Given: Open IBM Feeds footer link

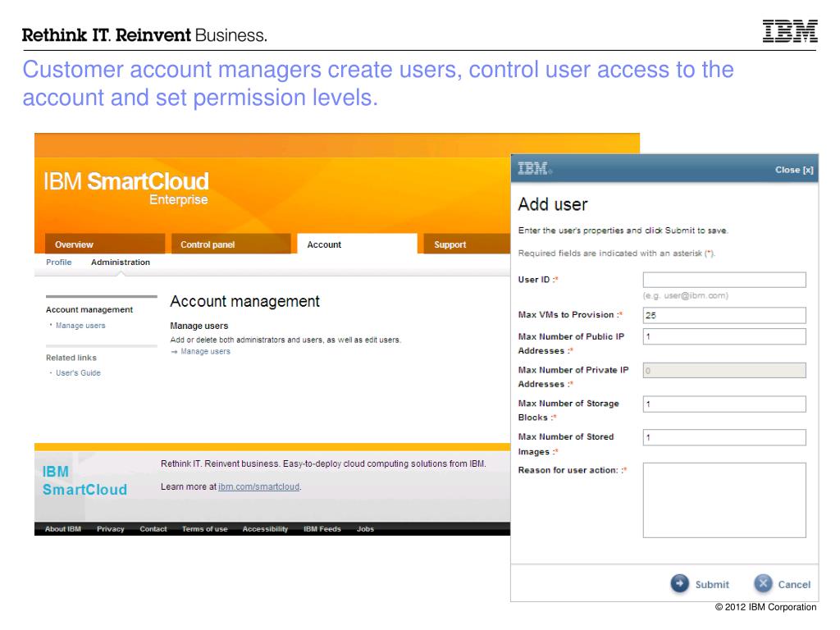Looking at the screenshot, I should pos(322,529).
